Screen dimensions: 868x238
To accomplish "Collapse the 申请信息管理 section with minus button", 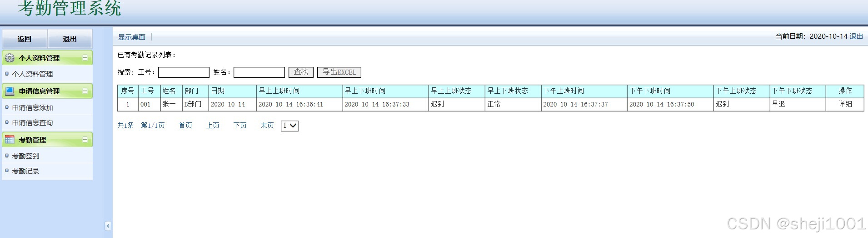I will tap(85, 91).
